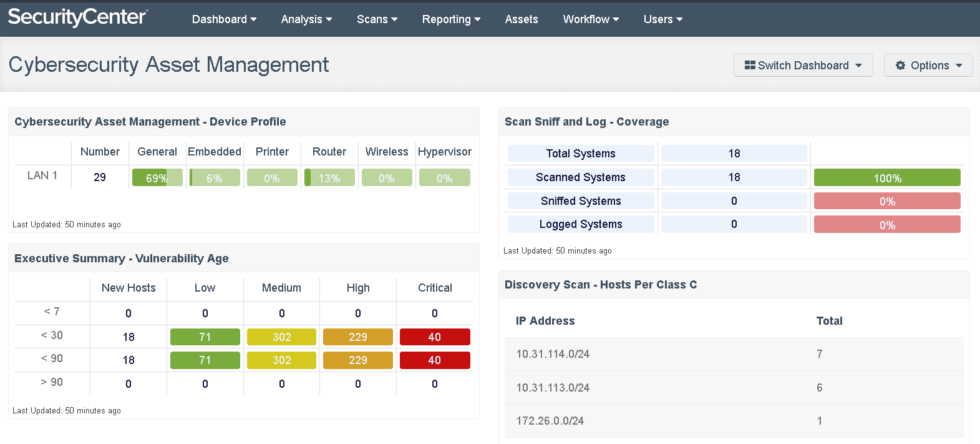Open the Dashboard menu

[x=224, y=19]
